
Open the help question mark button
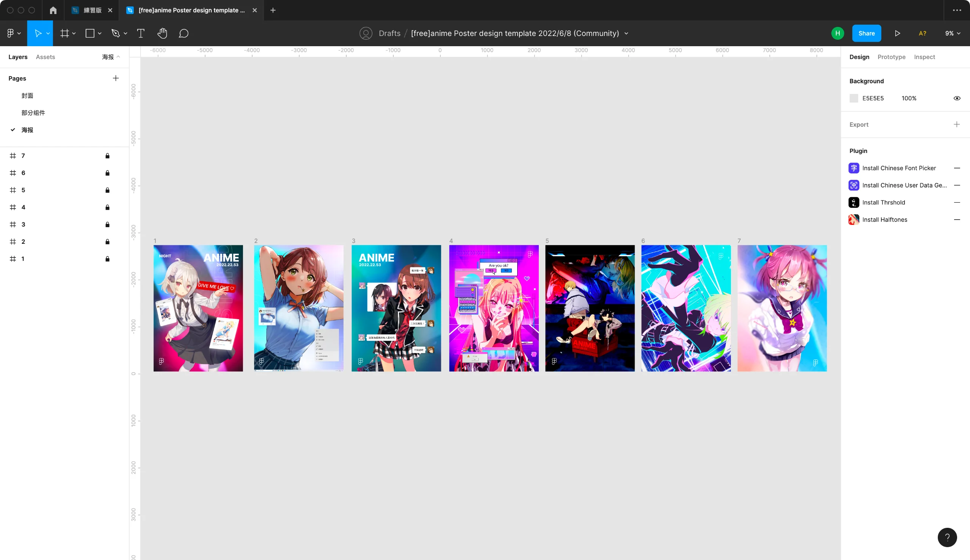947,537
